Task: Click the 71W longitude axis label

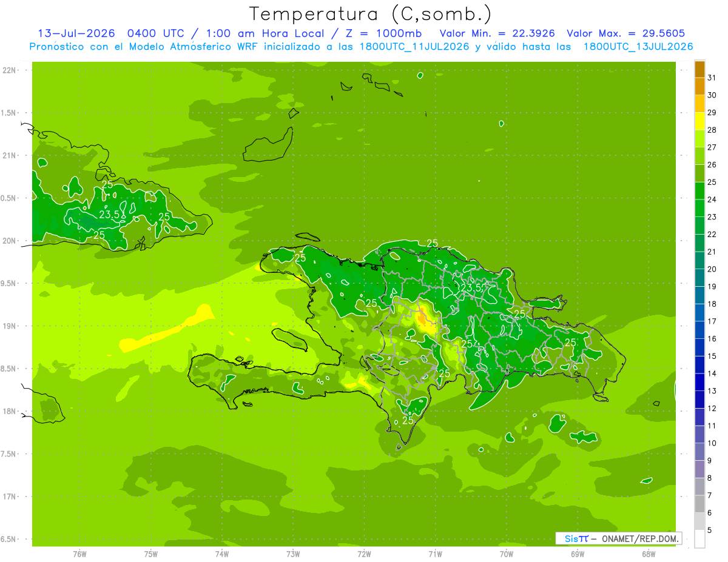Action: point(435,554)
